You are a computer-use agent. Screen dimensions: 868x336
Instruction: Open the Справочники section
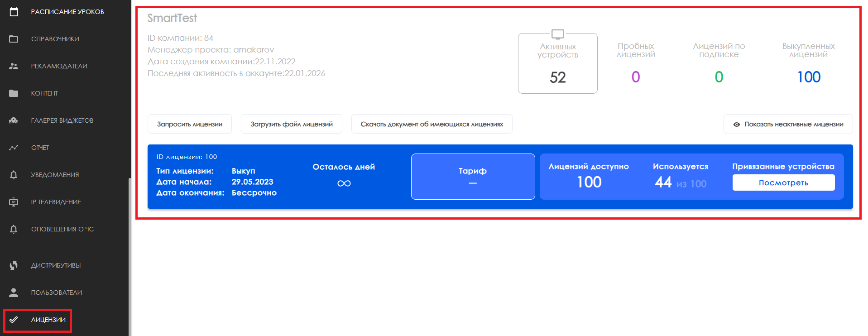point(55,39)
